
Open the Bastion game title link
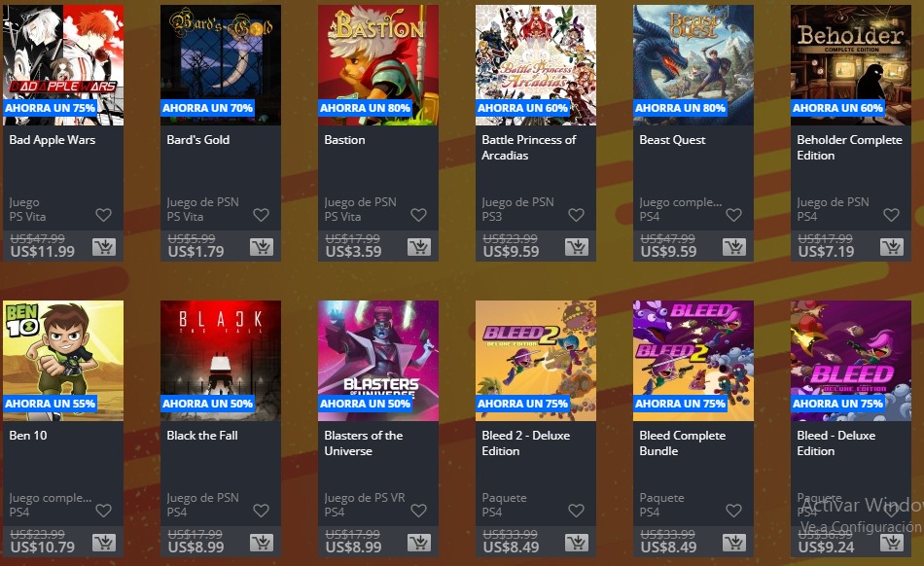[x=344, y=140]
